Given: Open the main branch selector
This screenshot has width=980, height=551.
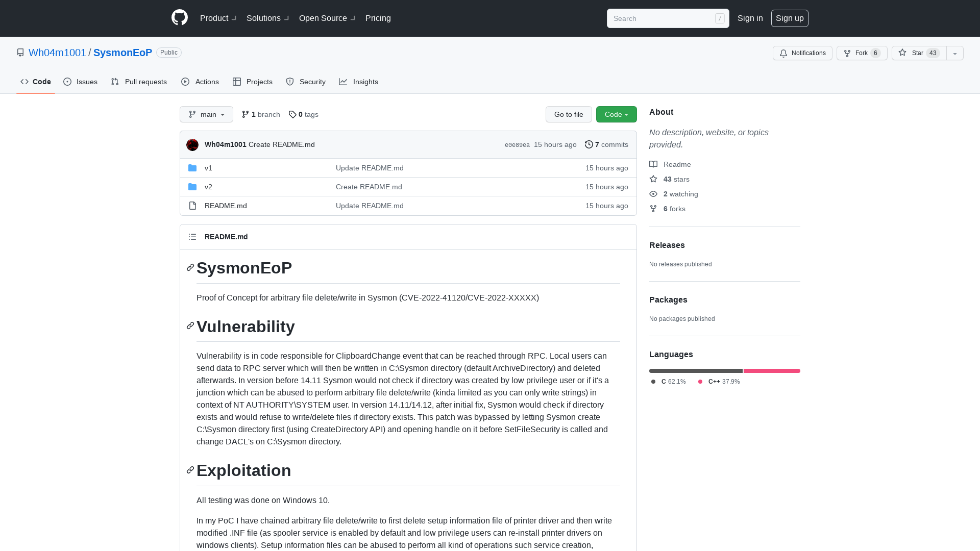Looking at the screenshot, I should coord(206,114).
